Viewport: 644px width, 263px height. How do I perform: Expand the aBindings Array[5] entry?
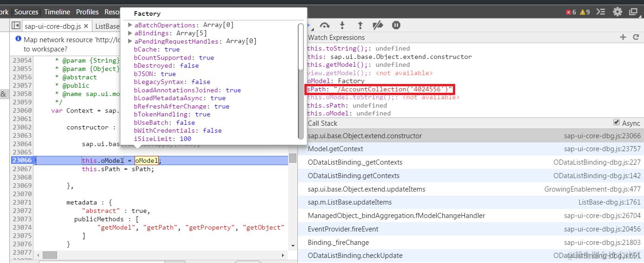pos(130,33)
